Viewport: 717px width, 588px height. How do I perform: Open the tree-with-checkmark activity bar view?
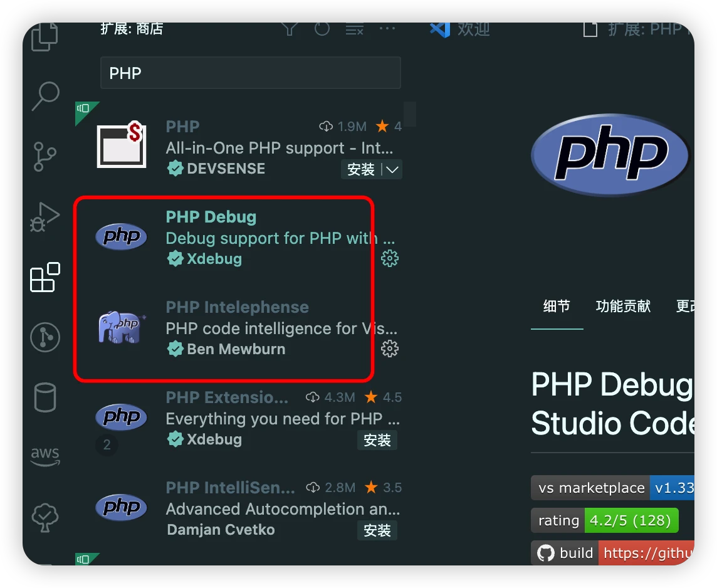tap(45, 518)
